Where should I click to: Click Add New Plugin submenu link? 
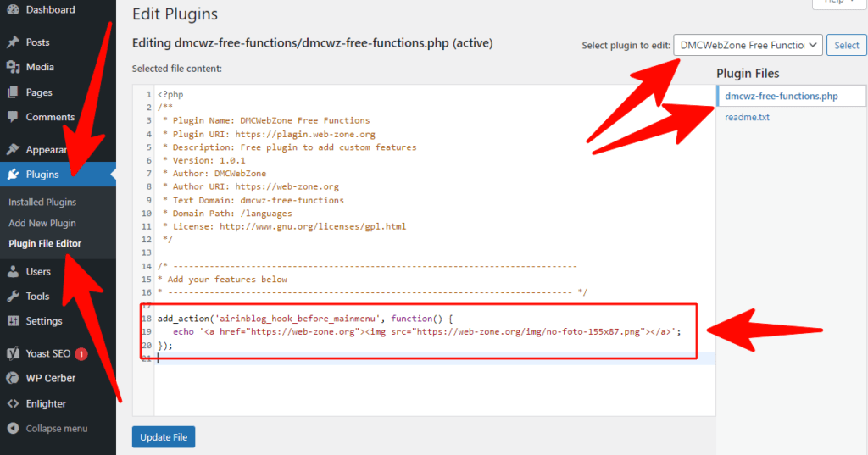42,223
